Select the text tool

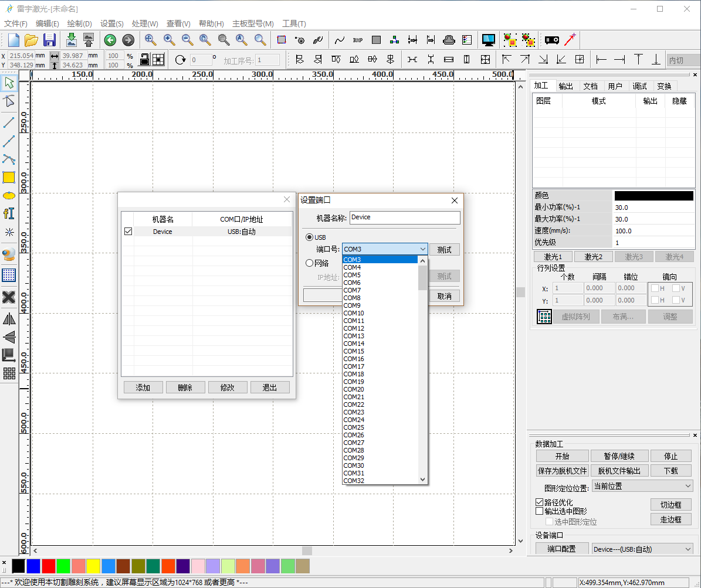click(x=9, y=213)
